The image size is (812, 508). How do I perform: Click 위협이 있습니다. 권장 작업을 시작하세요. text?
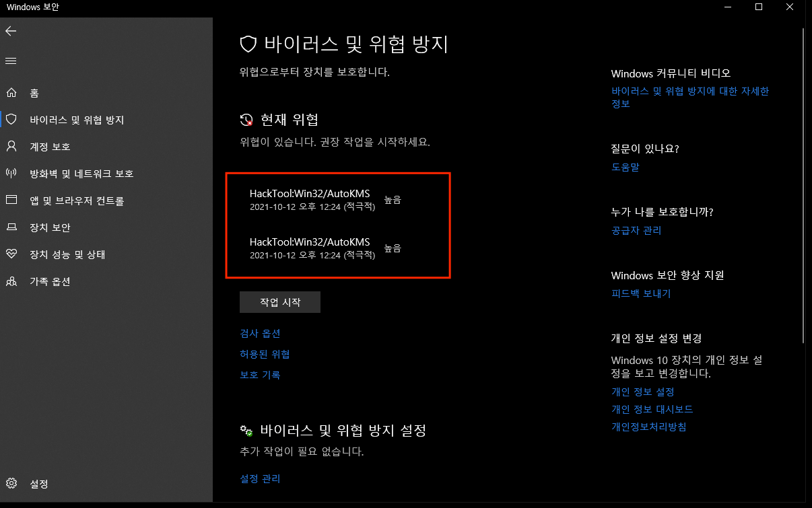click(x=335, y=143)
